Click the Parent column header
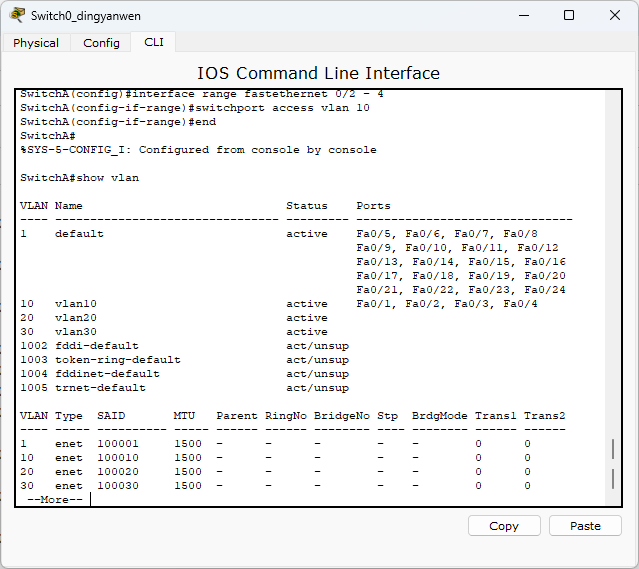The width and height of the screenshot is (639, 569). pyautogui.click(x=237, y=416)
